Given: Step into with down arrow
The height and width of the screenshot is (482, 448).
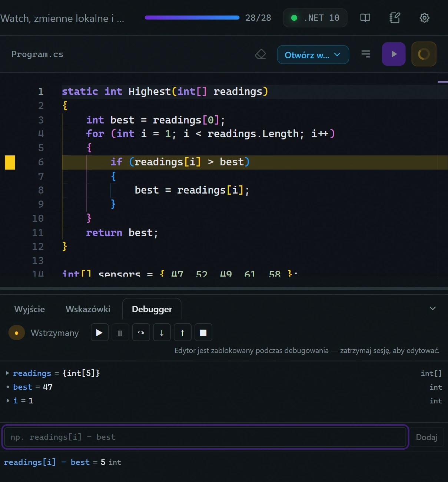Looking at the screenshot, I should coord(162,332).
